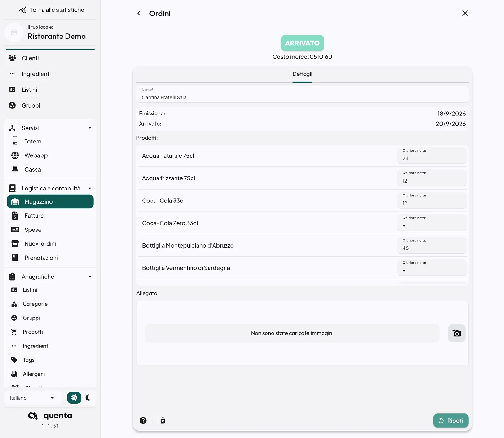Click the help question mark icon

click(143, 420)
